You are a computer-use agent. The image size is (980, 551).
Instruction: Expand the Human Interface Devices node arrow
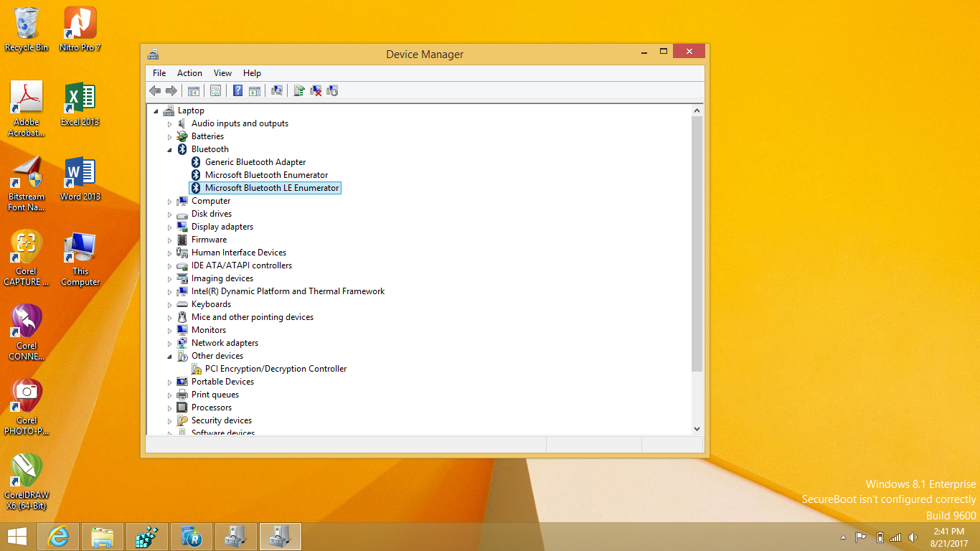pyautogui.click(x=170, y=253)
